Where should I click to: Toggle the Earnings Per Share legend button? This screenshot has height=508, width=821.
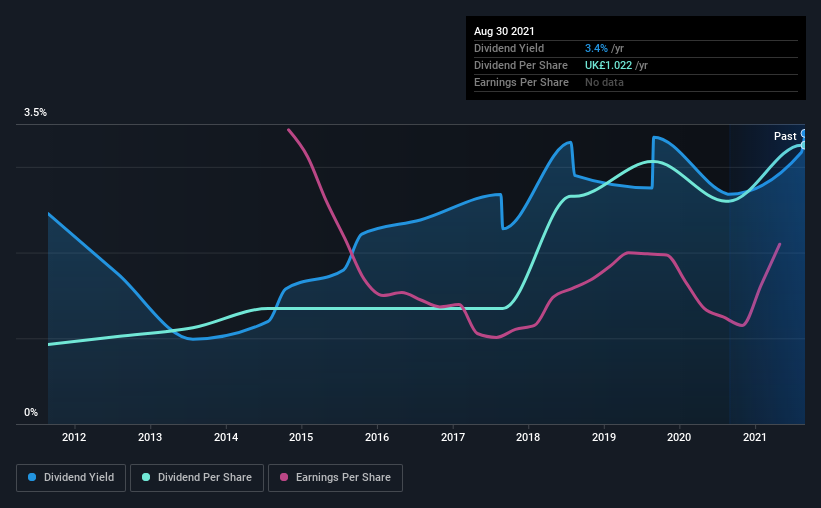tap(335, 478)
